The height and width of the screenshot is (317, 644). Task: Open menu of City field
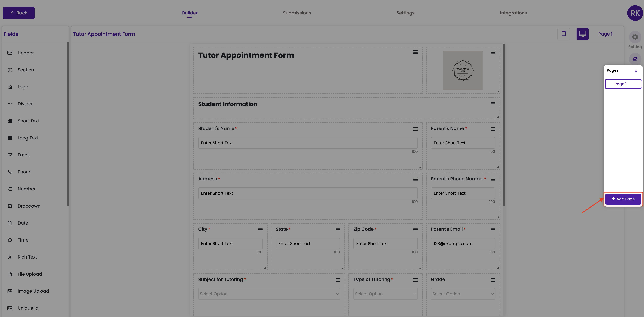tap(260, 230)
